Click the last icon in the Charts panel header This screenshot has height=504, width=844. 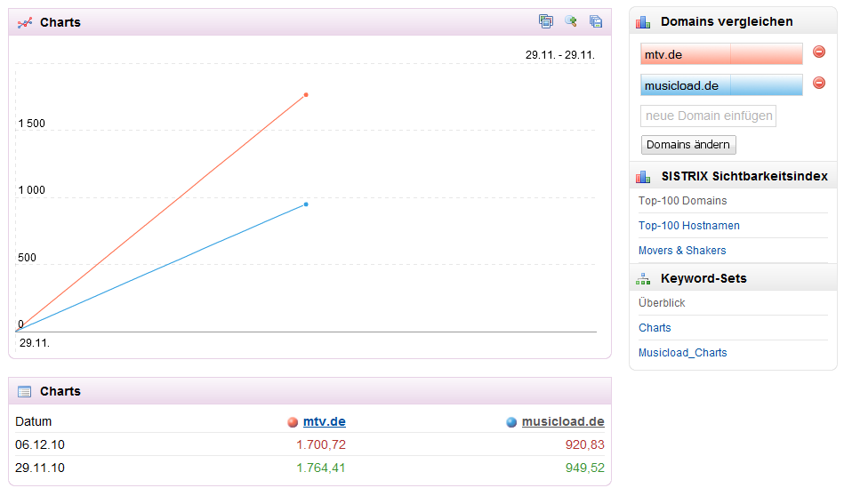tap(595, 21)
